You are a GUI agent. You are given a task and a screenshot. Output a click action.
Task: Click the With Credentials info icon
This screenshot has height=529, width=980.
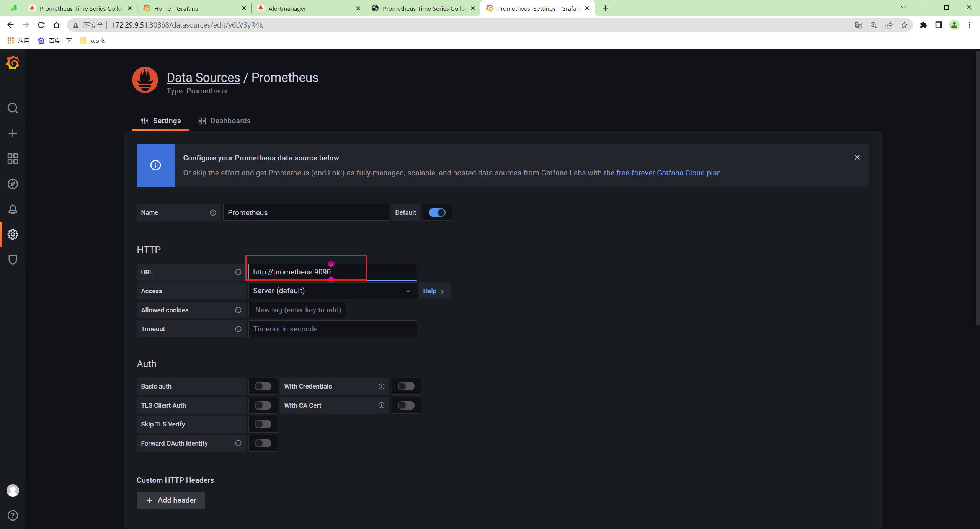coord(381,386)
